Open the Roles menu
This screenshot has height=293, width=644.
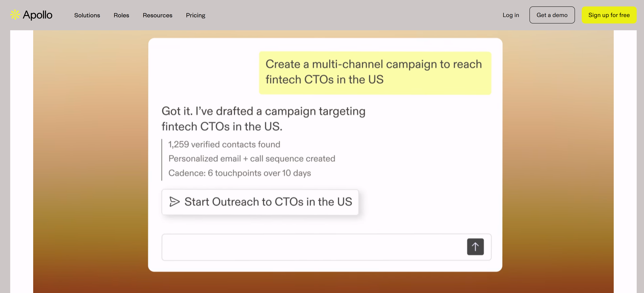click(121, 15)
